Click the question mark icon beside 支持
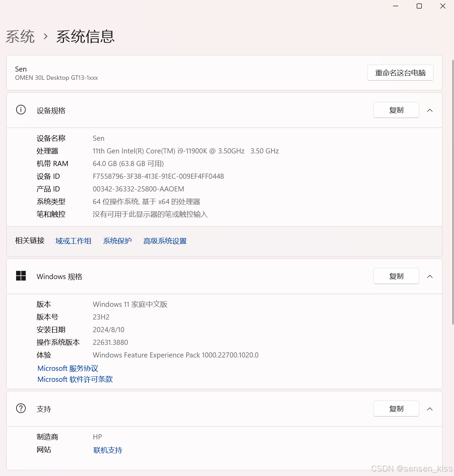The height and width of the screenshot is (476, 454). tap(21, 408)
